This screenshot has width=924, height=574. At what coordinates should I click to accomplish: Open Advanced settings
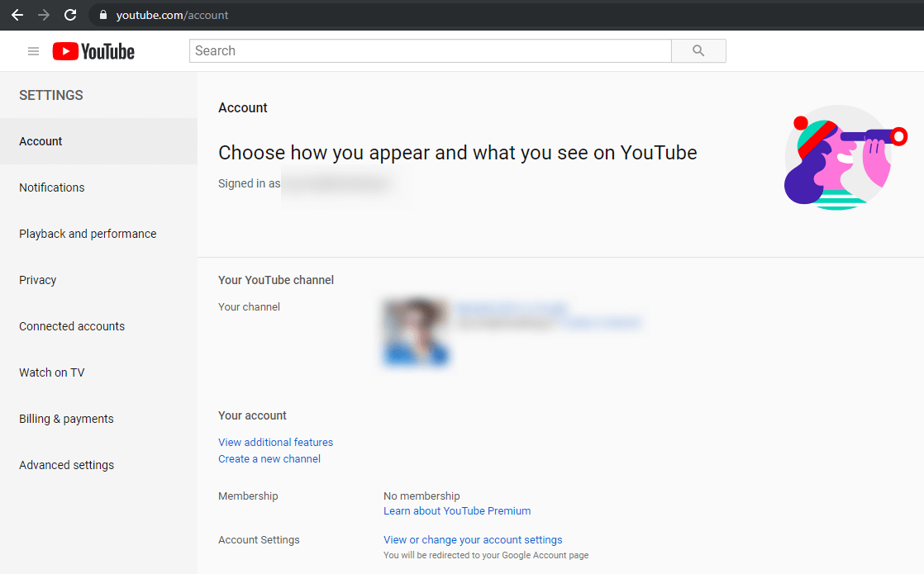(98, 464)
